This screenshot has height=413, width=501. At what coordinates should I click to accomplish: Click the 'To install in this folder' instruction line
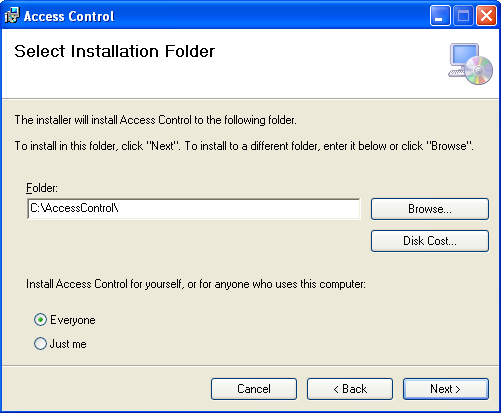point(244,146)
